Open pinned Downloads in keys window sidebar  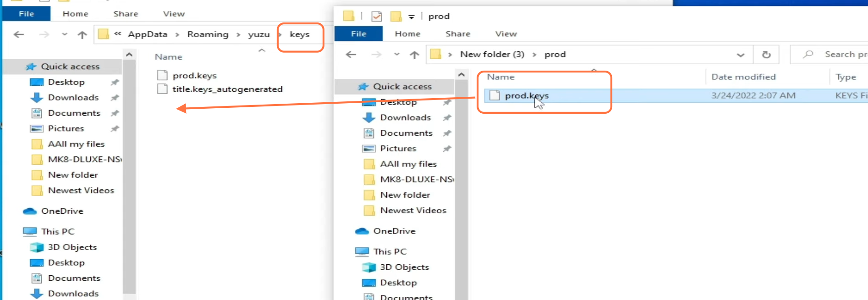pos(73,98)
